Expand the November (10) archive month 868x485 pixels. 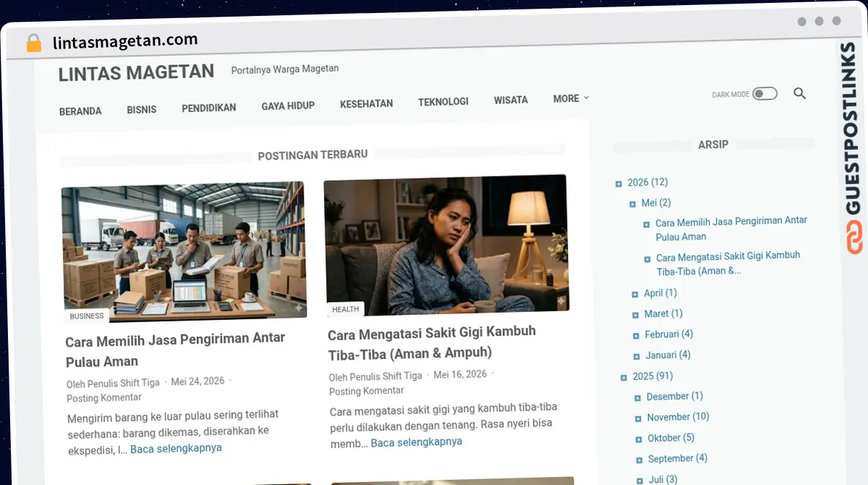(x=638, y=418)
